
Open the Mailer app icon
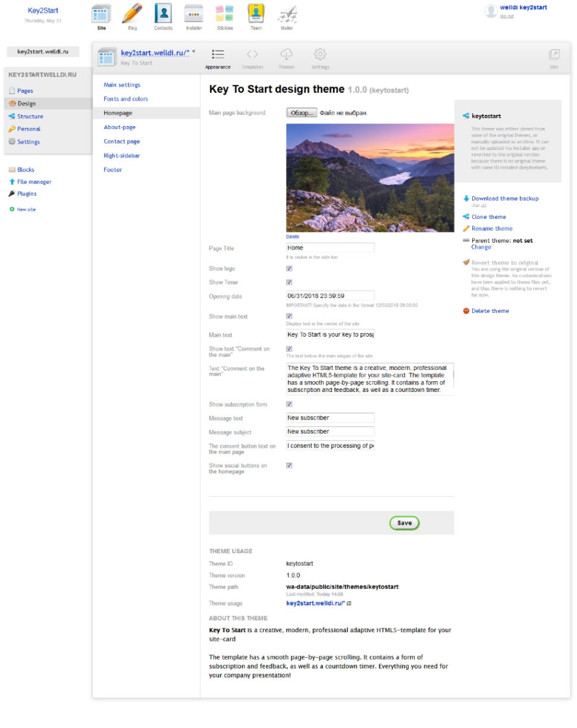point(287,15)
